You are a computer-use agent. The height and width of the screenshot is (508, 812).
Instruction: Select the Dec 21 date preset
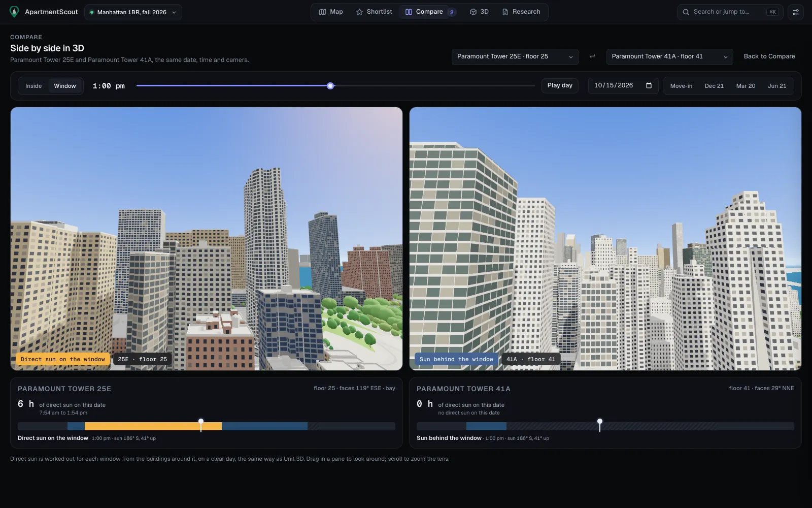(x=714, y=86)
